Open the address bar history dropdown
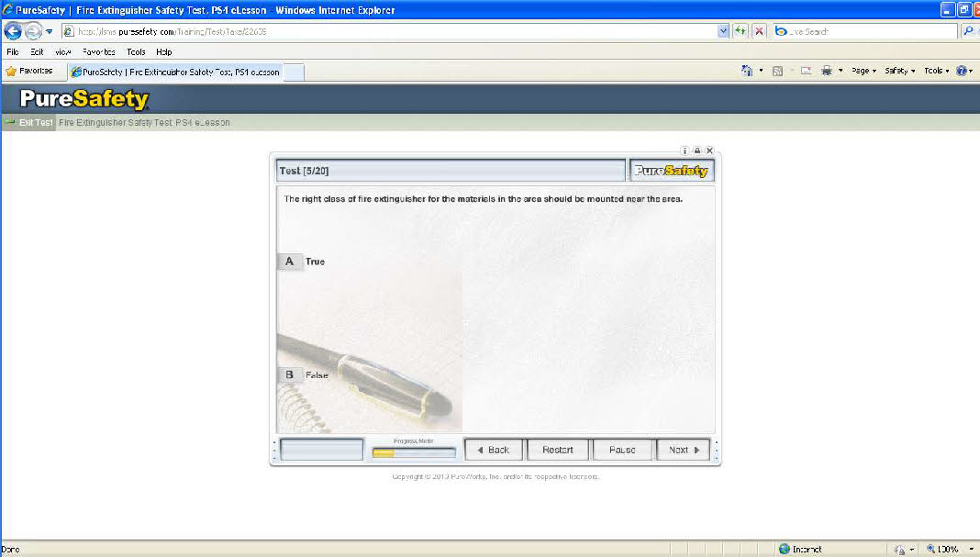Image resolution: width=980 pixels, height=557 pixels. [x=723, y=31]
